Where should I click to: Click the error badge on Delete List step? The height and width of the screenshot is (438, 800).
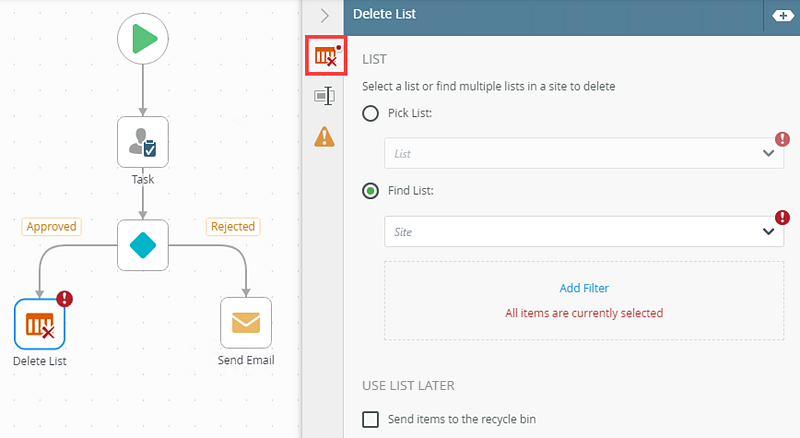[64, 299]
